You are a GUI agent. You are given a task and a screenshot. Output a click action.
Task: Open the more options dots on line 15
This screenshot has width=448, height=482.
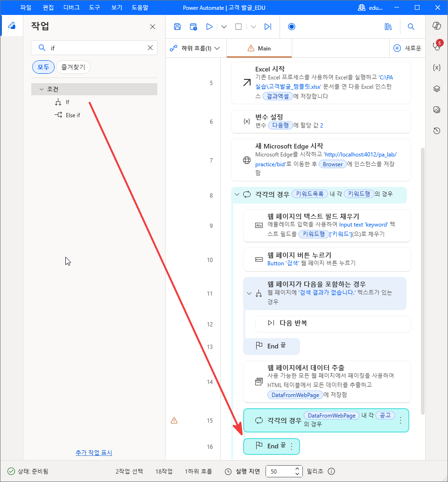(400, 420)
